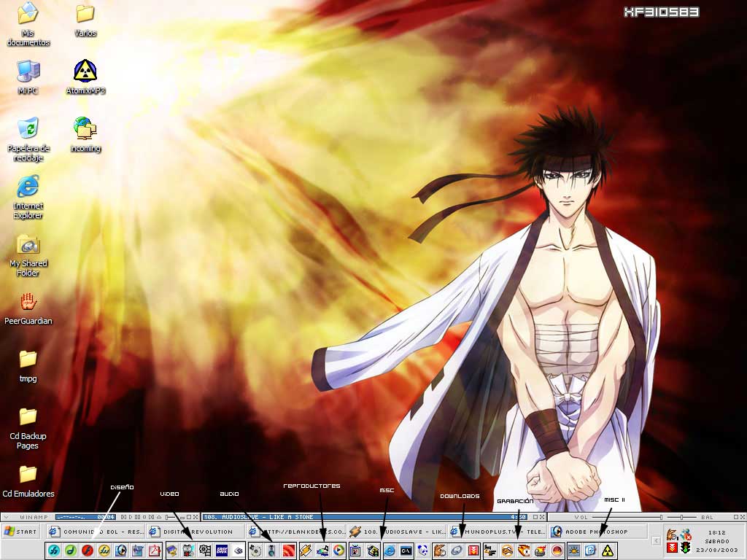Open the red double-arrow download manager icon

tap(473, 551)
